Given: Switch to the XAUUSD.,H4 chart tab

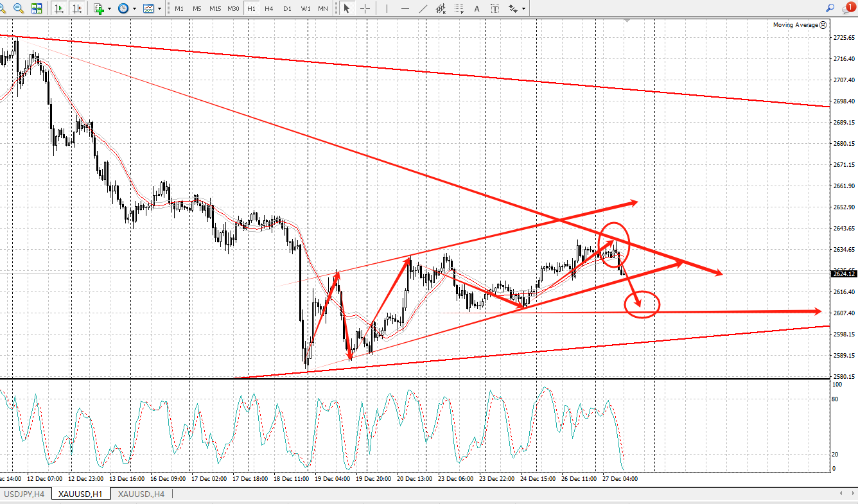Looking at the screenshot, I should (x=141, y=494).
